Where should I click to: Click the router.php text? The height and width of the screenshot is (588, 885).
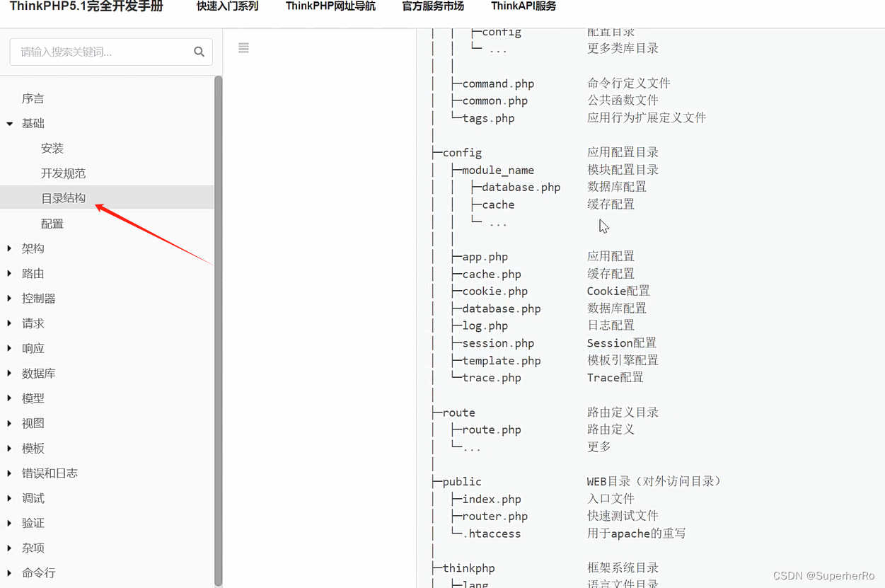click(494, 517)
